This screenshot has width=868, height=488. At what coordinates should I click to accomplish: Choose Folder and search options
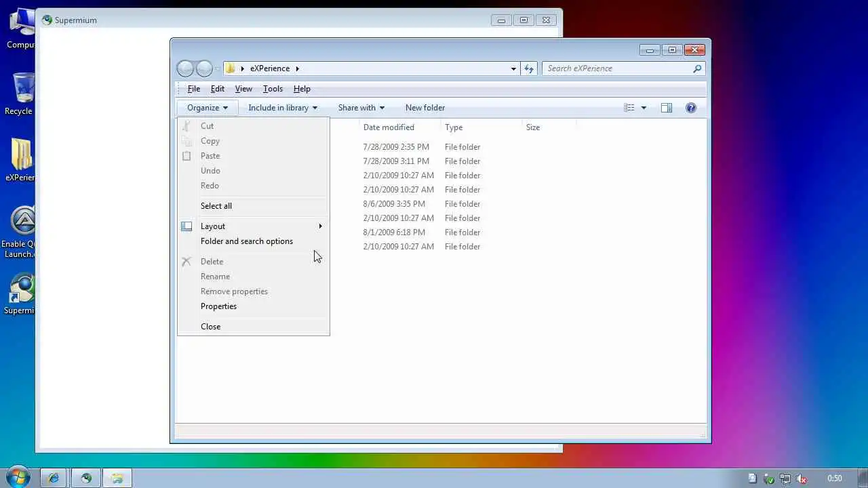[253, 241]
